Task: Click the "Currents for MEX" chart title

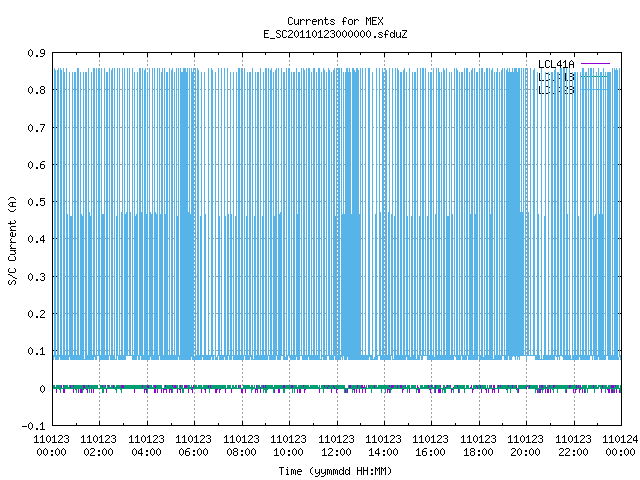Action: [x=335, y=21]
